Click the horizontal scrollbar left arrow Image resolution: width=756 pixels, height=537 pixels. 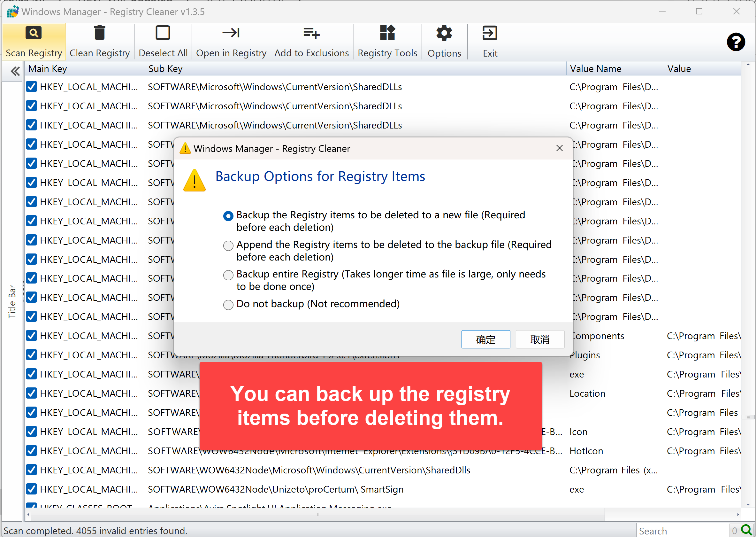click(28, 515)
